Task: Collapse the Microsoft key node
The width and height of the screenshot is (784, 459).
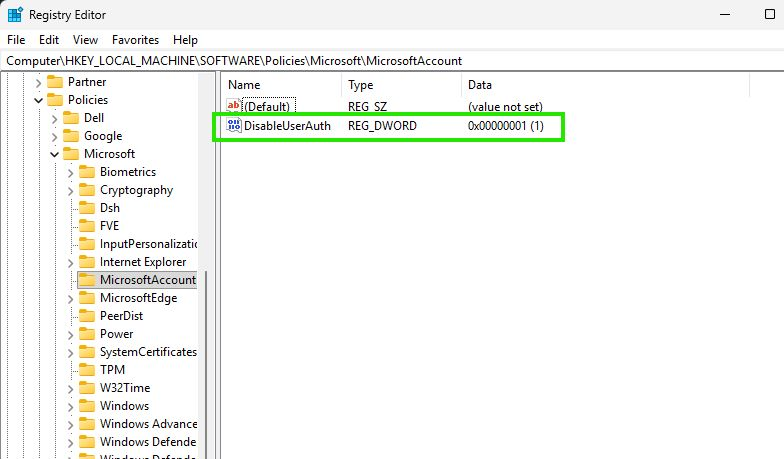Action: pyautogui.click(x=54, y=154)
